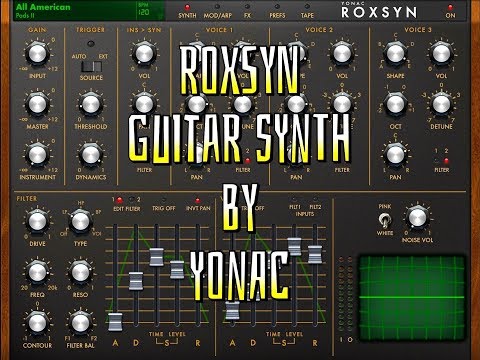The image size is (480, 360).
Task: Click the INS > SYN VOL knob
Action: (x=144, y=53)
